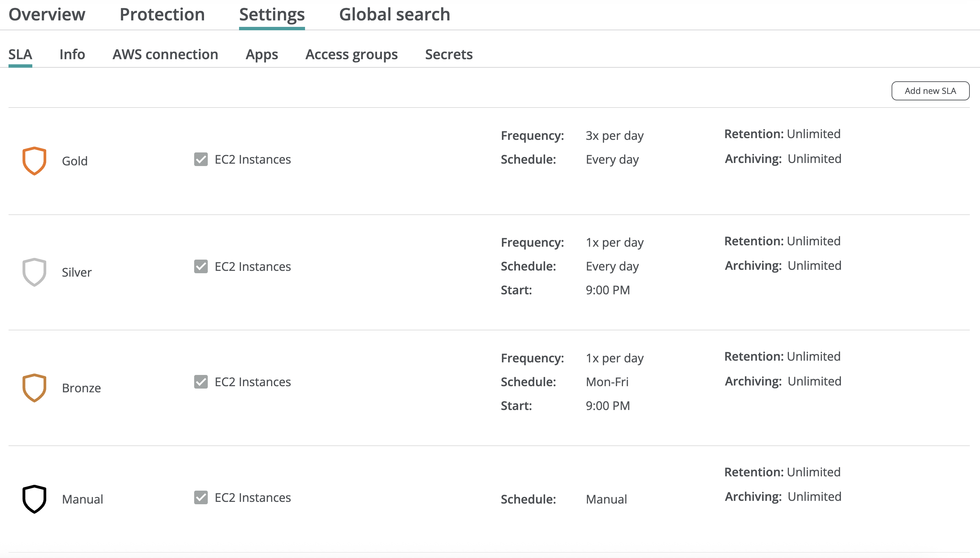Click the Silver SLA name label

click(77, 272)
